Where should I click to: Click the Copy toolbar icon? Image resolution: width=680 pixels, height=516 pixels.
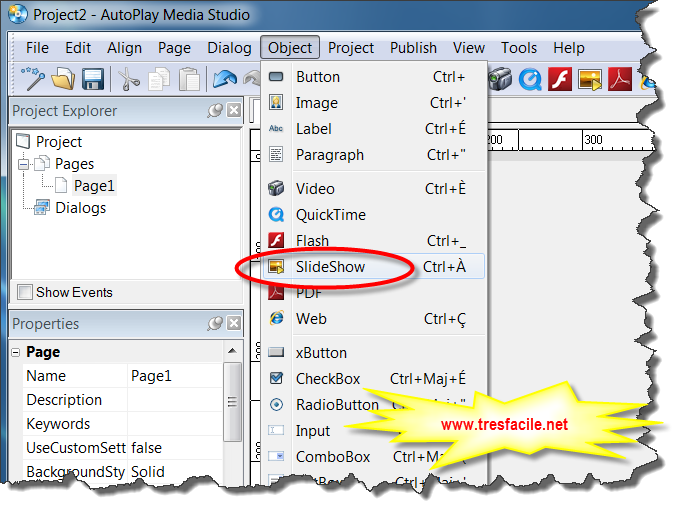click(x=158, y=79)
